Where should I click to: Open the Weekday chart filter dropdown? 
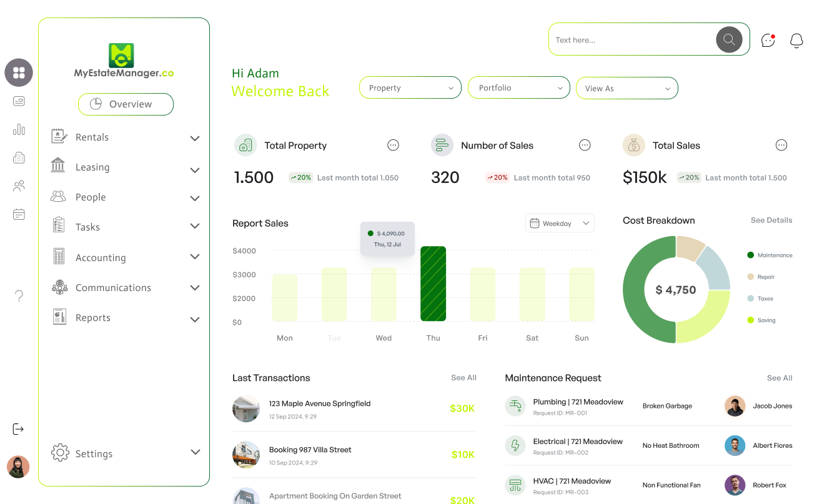point(560,223)
